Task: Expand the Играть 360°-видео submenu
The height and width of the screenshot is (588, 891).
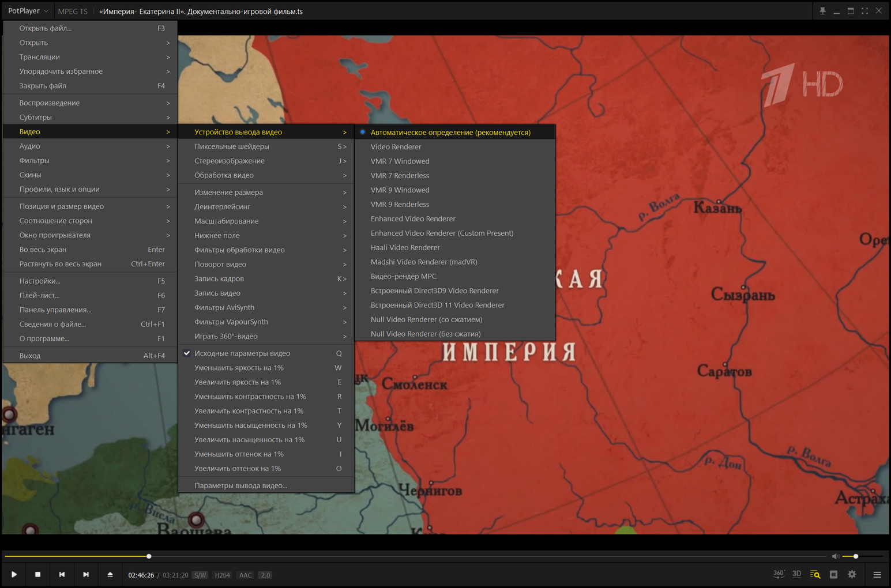Action: click(266, 336)
